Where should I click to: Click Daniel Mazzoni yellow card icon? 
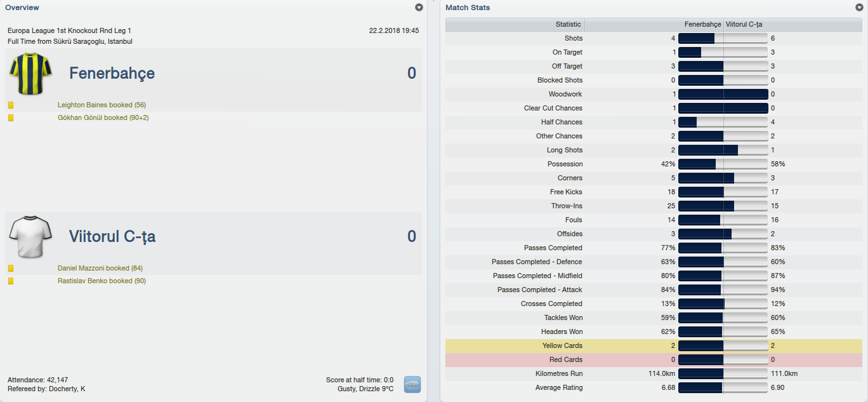coord(11,269)
